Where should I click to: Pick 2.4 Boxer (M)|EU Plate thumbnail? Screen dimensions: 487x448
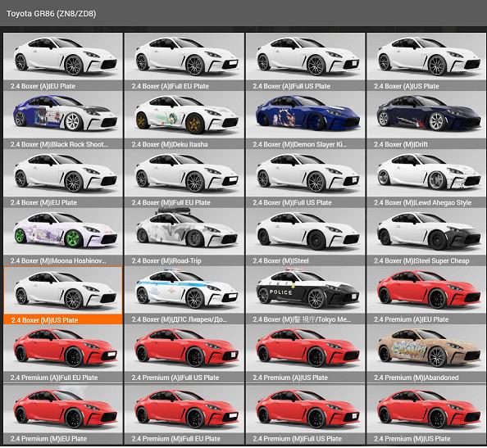pyautogui.click(x=63, y=178)
